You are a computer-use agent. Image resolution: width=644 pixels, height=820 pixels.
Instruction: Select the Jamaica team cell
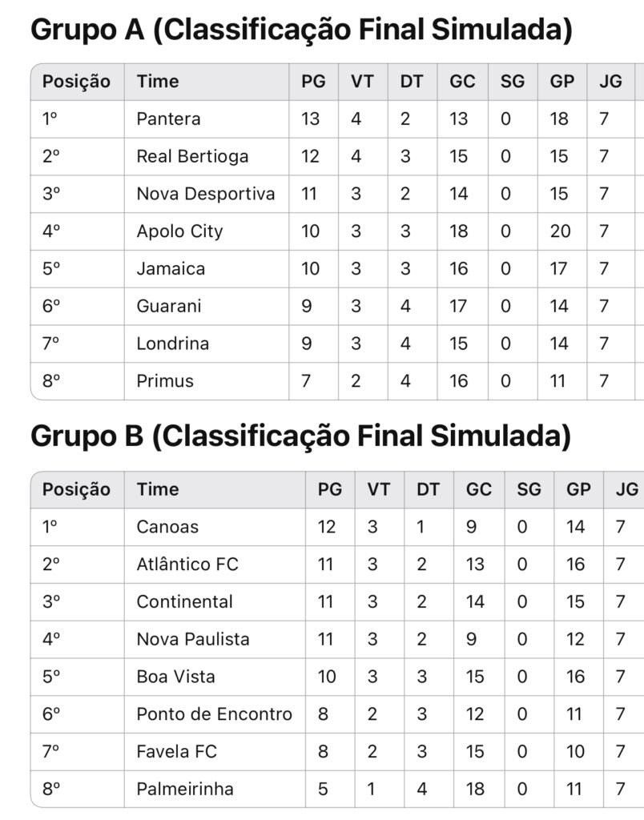(171, 268)
